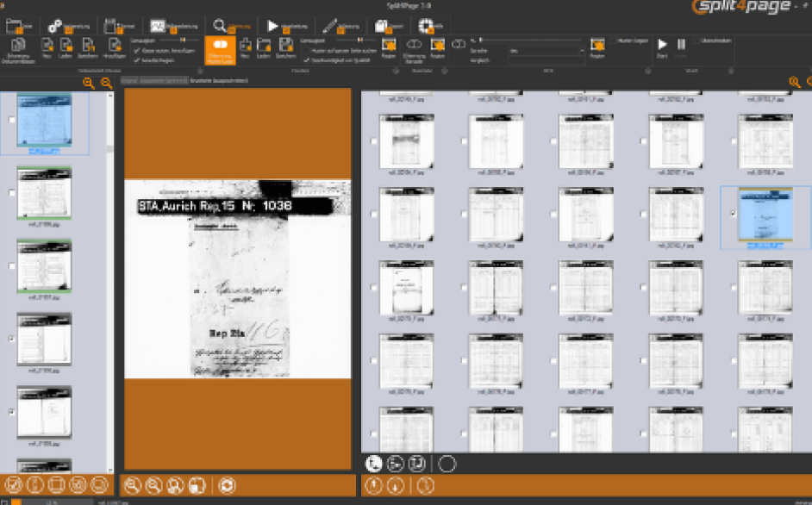
Task: Click the Erkennung Barcode button
Action: (414, 50)
